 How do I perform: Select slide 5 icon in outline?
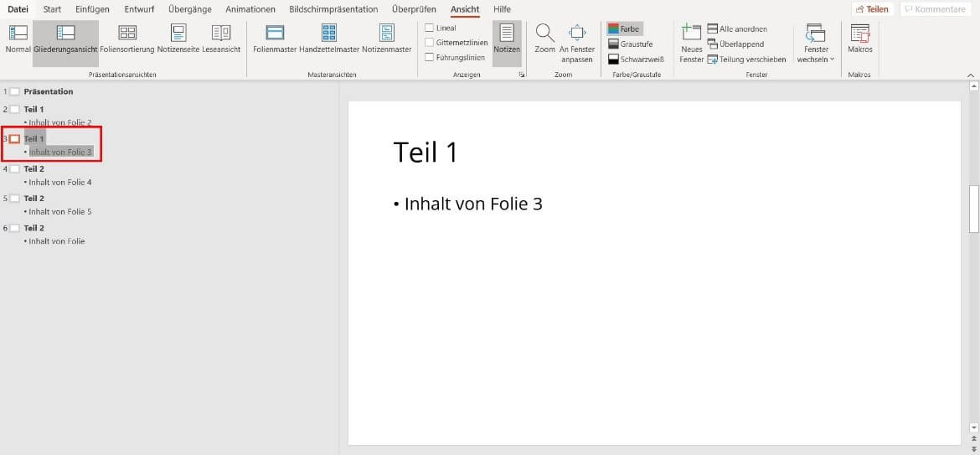click(15, 199)
